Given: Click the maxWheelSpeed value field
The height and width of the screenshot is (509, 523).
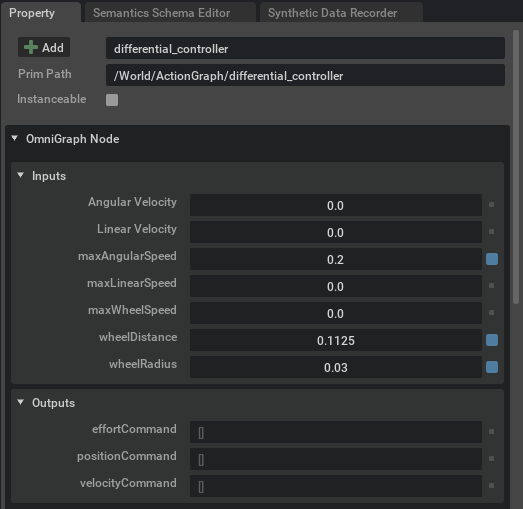Looking at the screenshot, I should [x=336, y=313].
